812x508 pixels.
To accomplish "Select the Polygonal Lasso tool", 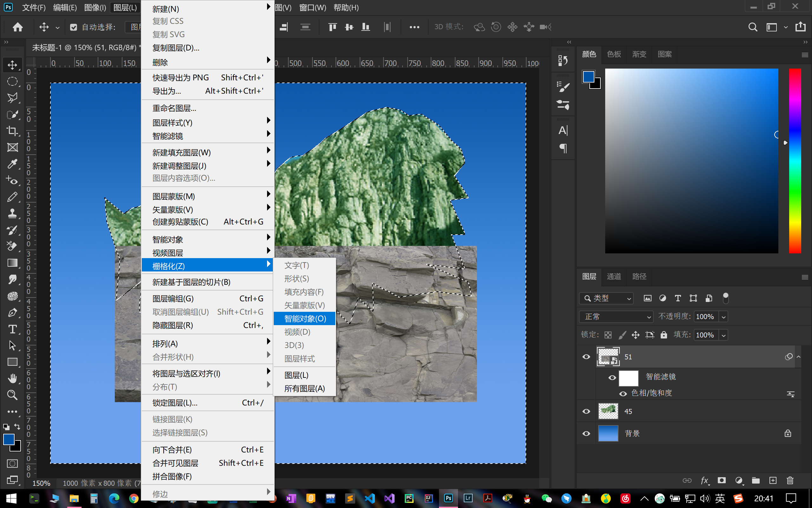I will (x=12, y=98).
